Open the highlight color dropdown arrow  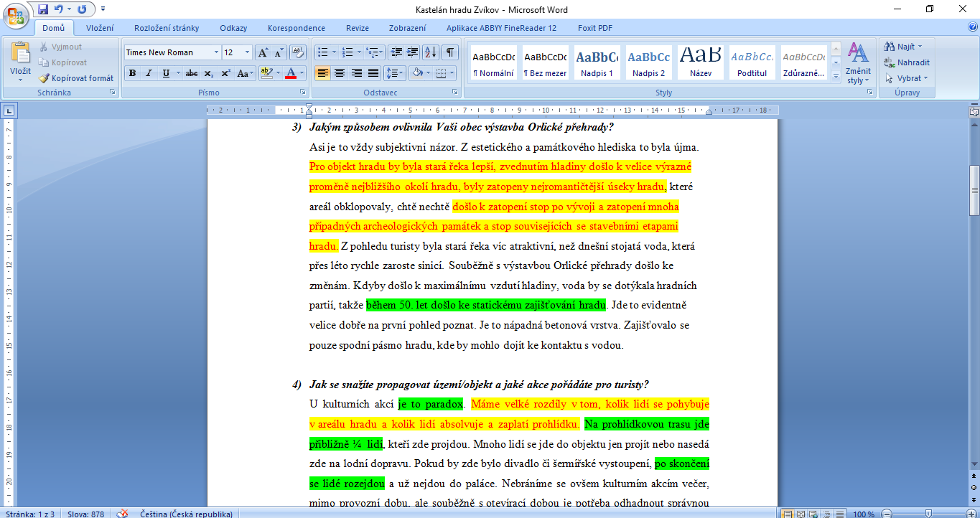click(x=278, y=73)
